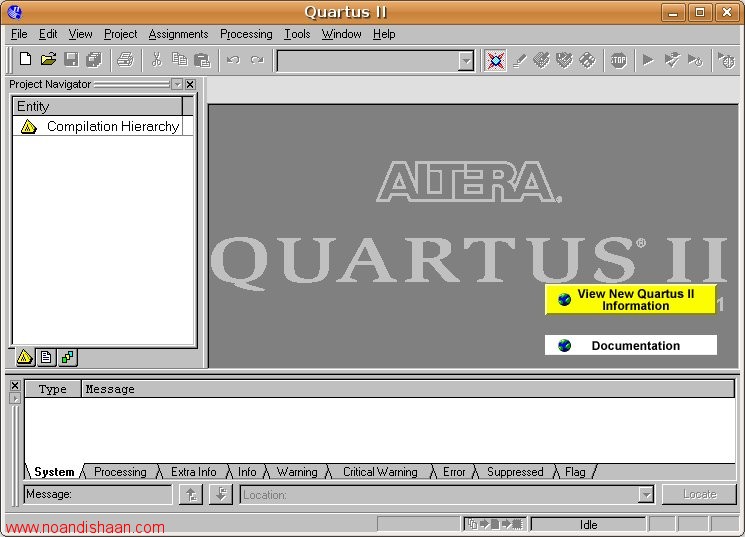Click the Type column header
745x537 pixels.
coord(53,389)
